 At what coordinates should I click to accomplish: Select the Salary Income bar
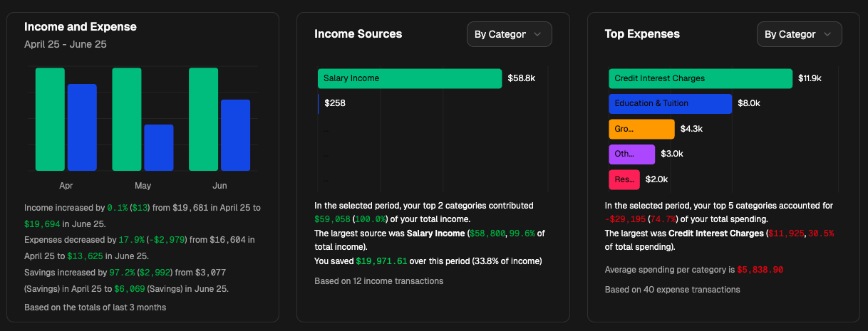[x=410, y=78]
